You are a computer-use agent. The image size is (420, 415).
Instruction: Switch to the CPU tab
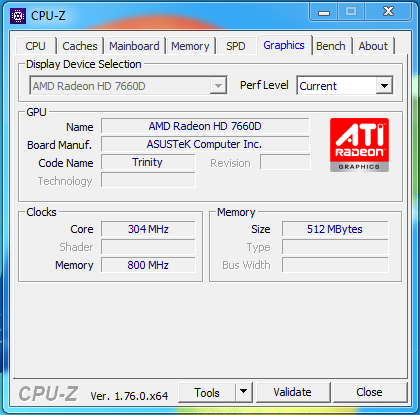(x=35, y=46)
